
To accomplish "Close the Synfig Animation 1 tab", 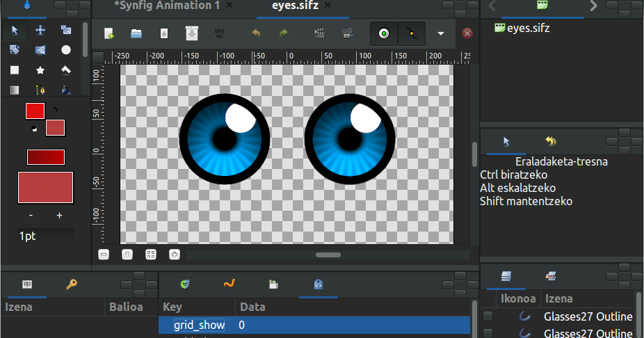I will 230,6.
